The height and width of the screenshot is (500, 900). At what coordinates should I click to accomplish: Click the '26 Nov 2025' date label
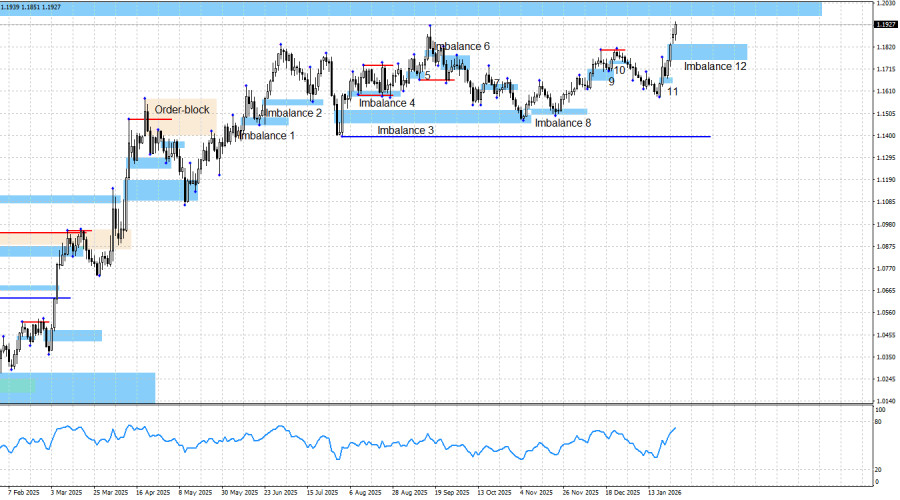[580, 493]
